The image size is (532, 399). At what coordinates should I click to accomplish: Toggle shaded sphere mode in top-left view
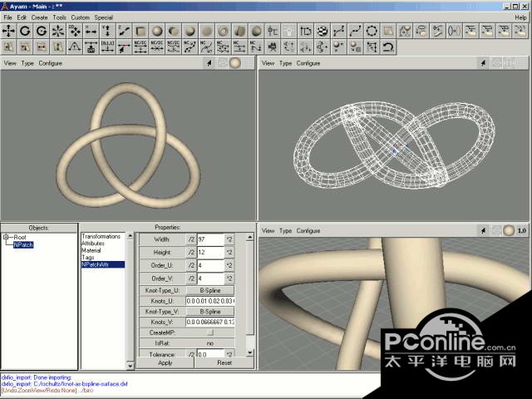pos(235,63)
